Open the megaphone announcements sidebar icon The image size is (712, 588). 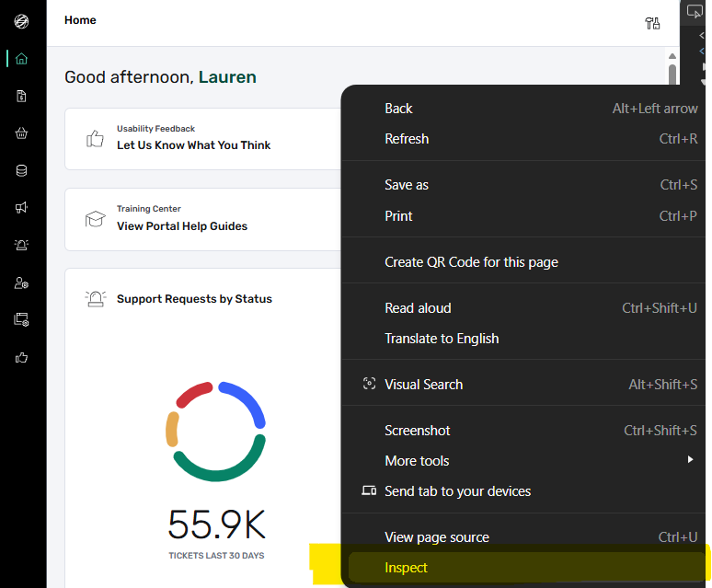[x=21, y=208]
